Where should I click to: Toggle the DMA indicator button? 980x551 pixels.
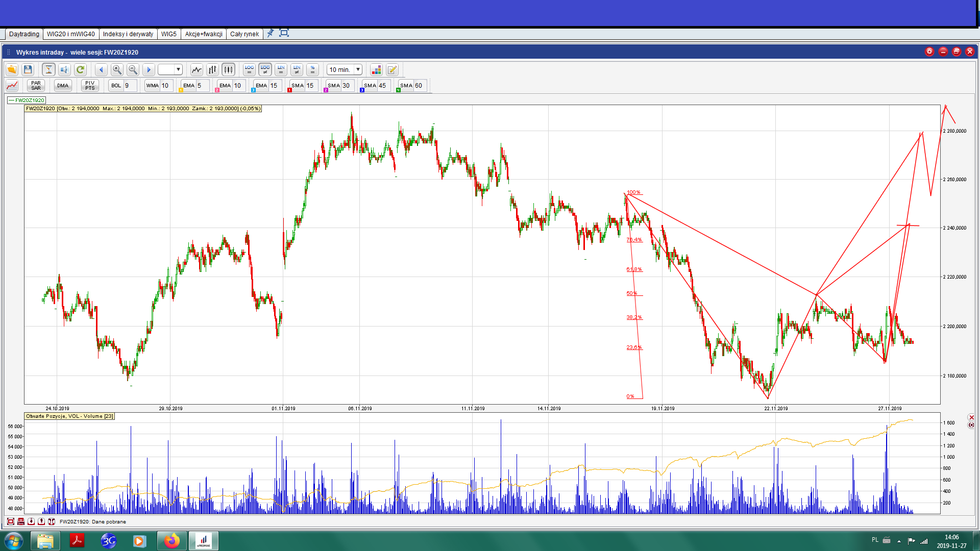coord(63,86)
